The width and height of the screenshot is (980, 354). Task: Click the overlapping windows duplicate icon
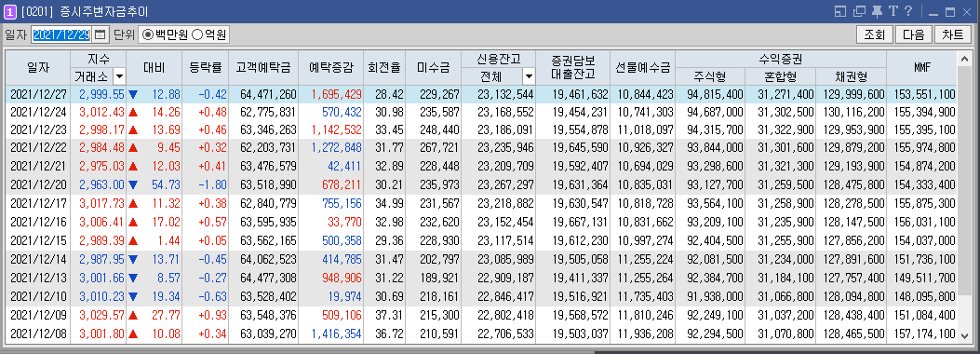tap(859, 11)
